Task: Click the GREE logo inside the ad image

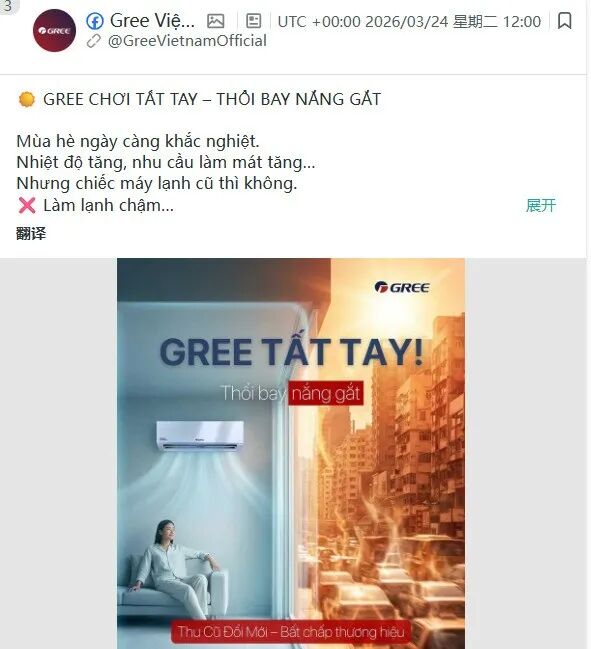Action: point(402,287)
